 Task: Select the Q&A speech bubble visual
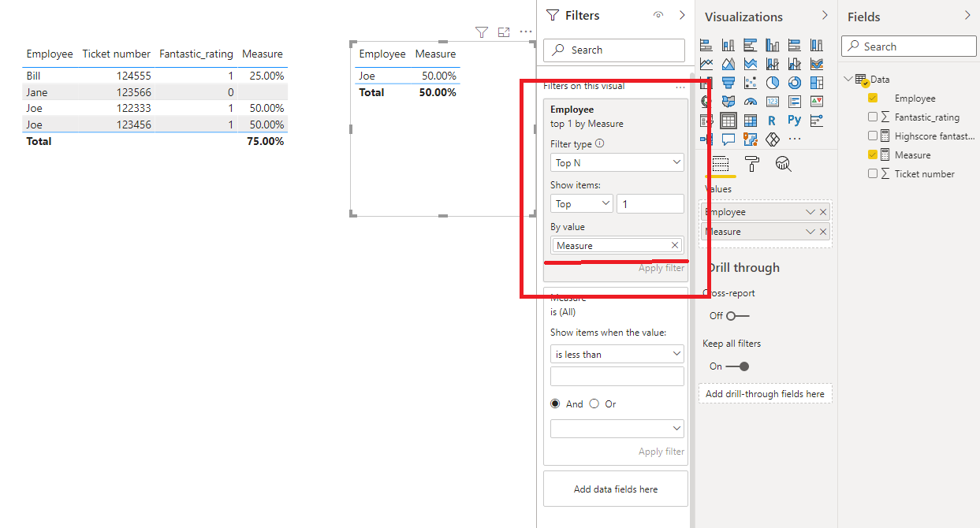728,139
